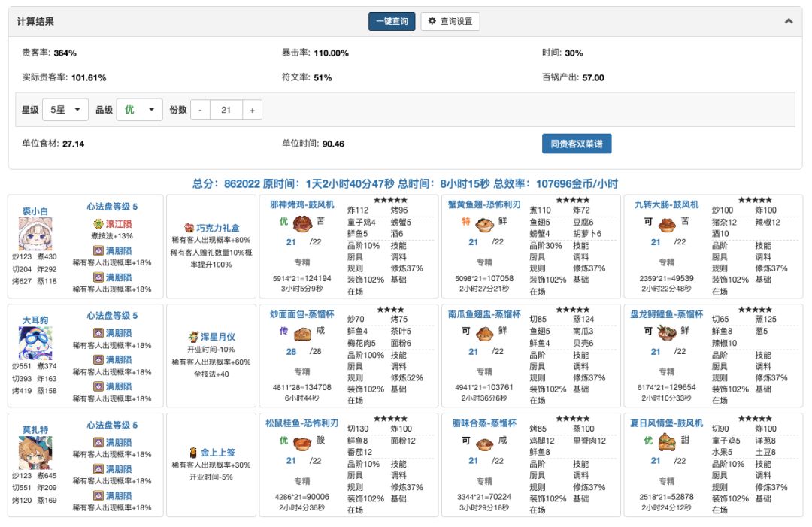812x527 pixels.
Task: Open the 蟹黄鱼翅-恐怖利刃 recipe link
Action: (x=484, y=204)
